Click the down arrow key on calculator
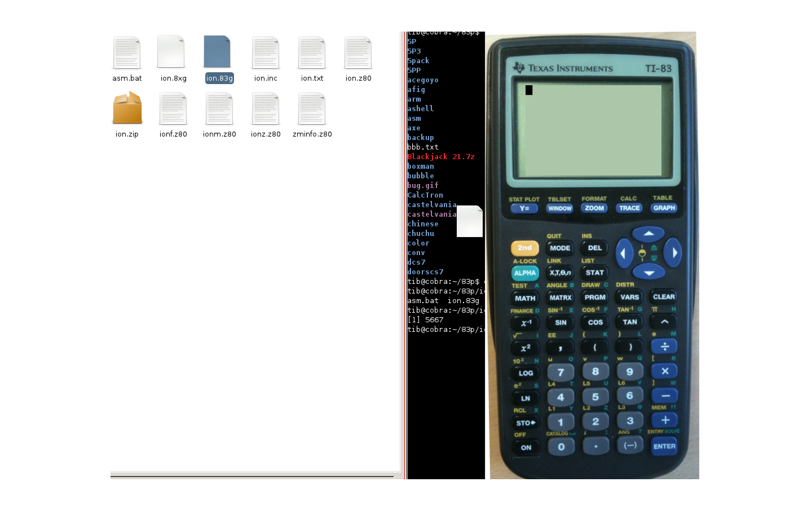 pyautogui.click(x=648, y=273)
